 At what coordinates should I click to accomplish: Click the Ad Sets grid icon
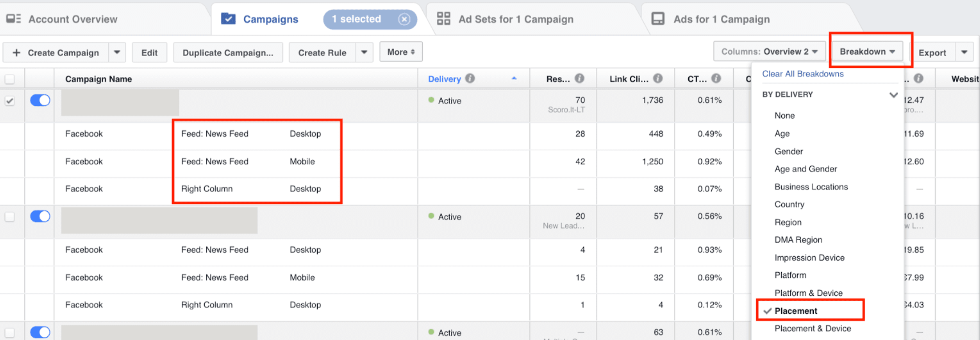444,18
